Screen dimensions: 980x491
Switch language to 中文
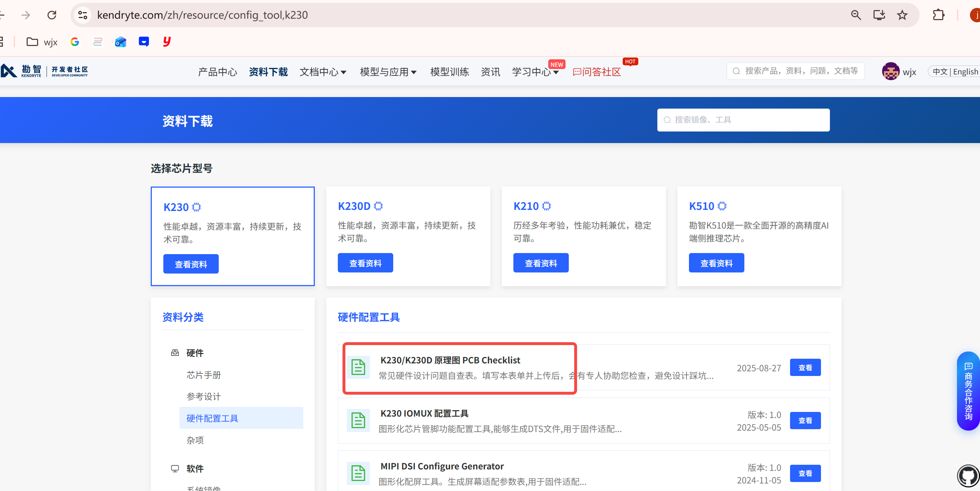coord(940,72)
